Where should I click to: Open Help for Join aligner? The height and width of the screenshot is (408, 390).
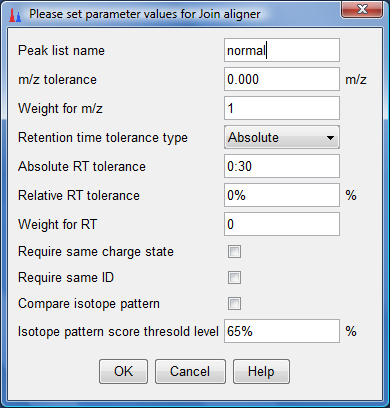(261, 371)
